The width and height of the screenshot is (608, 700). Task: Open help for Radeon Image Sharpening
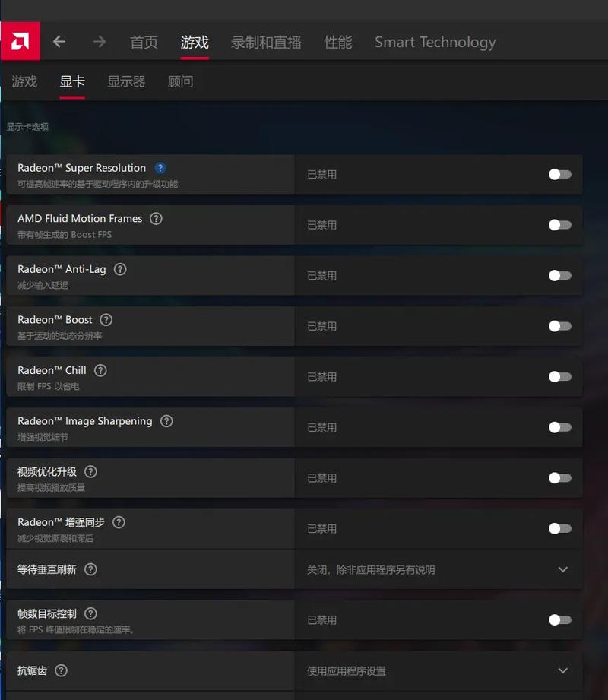166,421
